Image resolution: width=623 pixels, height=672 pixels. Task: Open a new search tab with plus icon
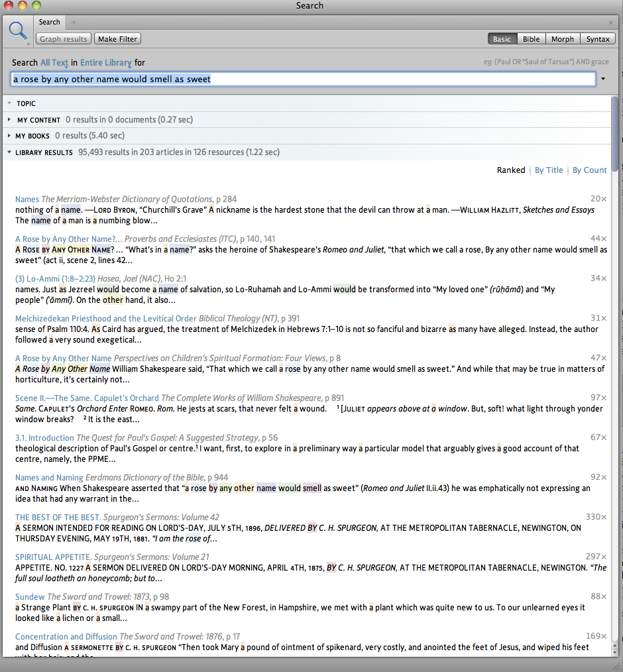coord(74,23)
